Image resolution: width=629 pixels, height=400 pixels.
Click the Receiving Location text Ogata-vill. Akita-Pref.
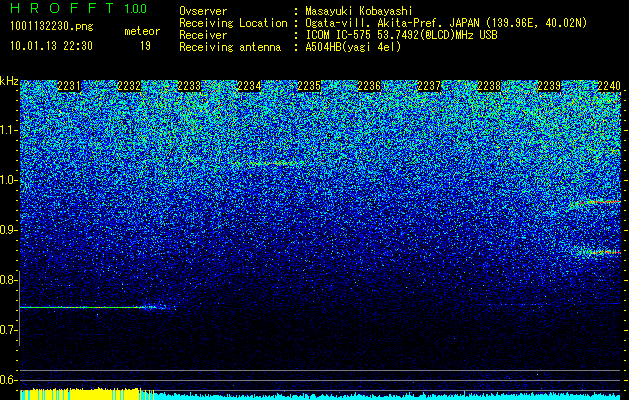pos(373,23)
